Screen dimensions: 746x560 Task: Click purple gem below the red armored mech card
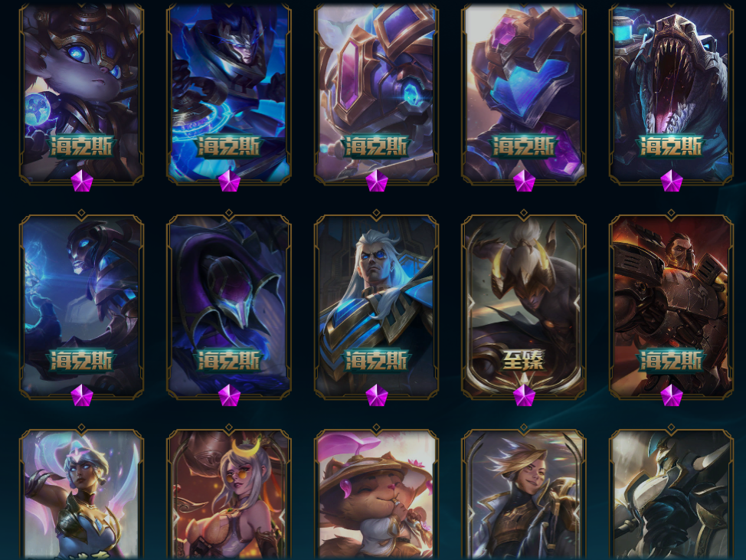click(671, 395)
